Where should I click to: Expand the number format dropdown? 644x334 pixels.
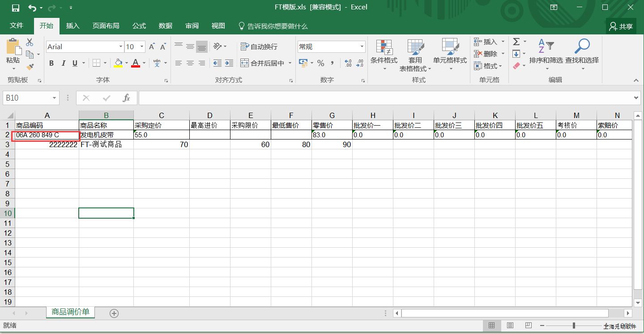[362, 47]
